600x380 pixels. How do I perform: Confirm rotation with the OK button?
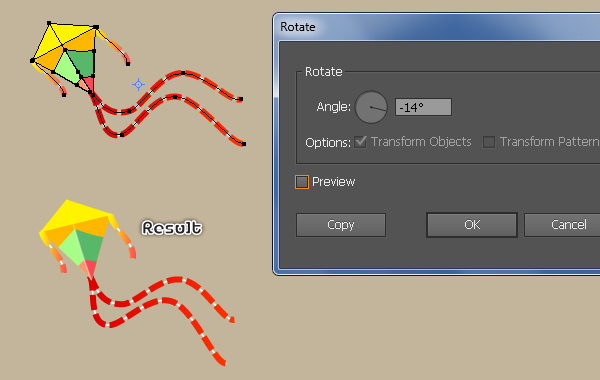click(x=472, y=225)
